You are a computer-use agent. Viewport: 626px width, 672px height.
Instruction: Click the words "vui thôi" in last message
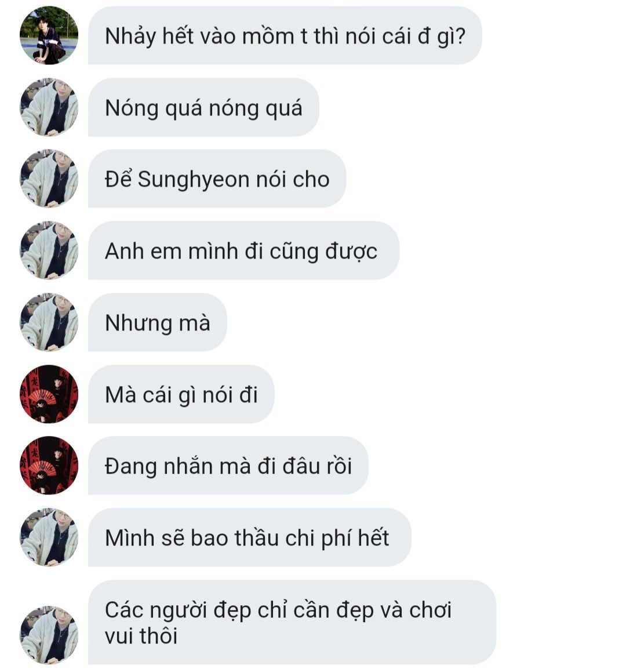[141, 635]
